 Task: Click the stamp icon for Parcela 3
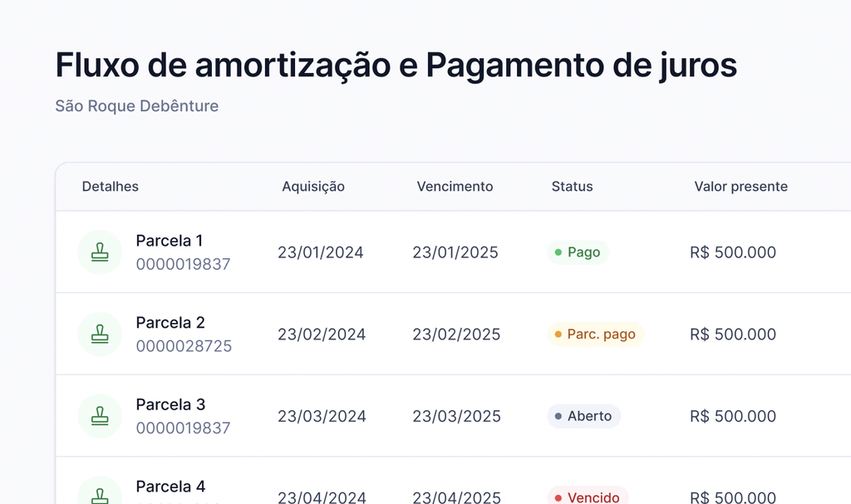click(x=100, y=416)
